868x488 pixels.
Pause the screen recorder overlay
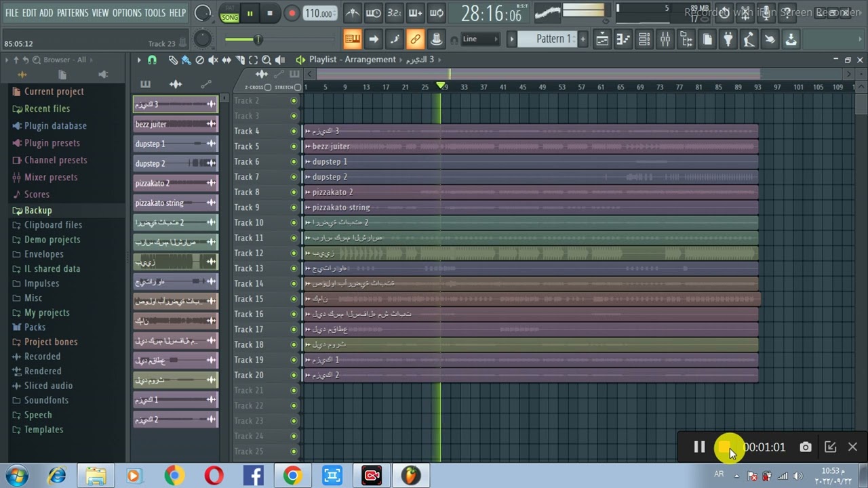699,447
